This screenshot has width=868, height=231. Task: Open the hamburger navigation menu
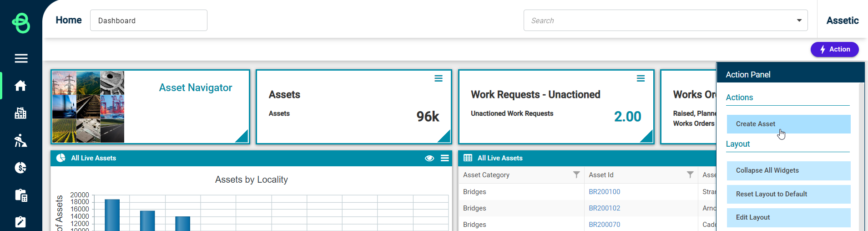coord(21,58)
